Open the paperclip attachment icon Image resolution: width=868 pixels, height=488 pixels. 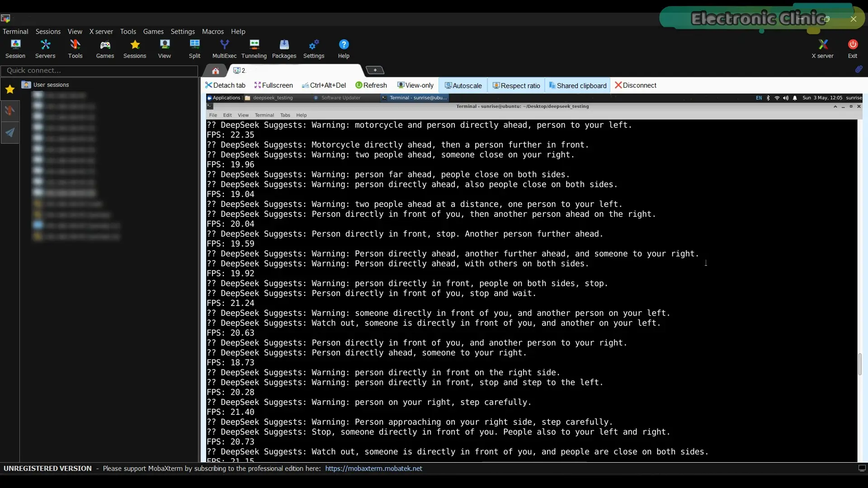click(859, 70)
